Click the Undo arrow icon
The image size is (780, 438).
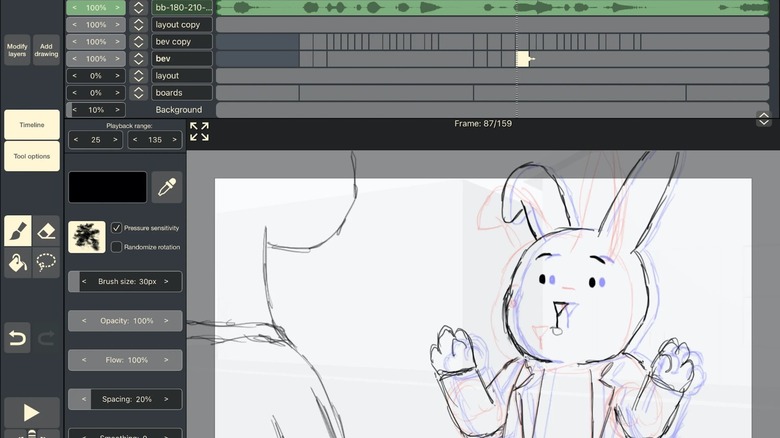point(18,338)
